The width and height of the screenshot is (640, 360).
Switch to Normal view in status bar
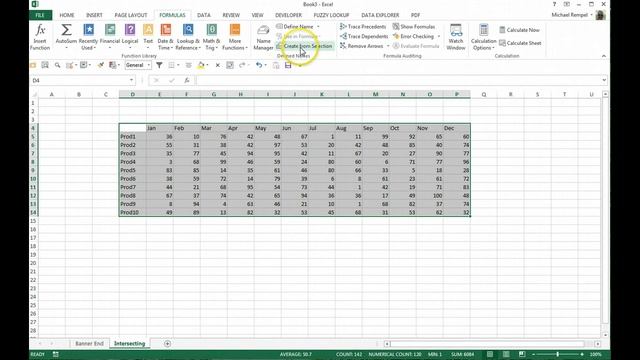(490, 354)
